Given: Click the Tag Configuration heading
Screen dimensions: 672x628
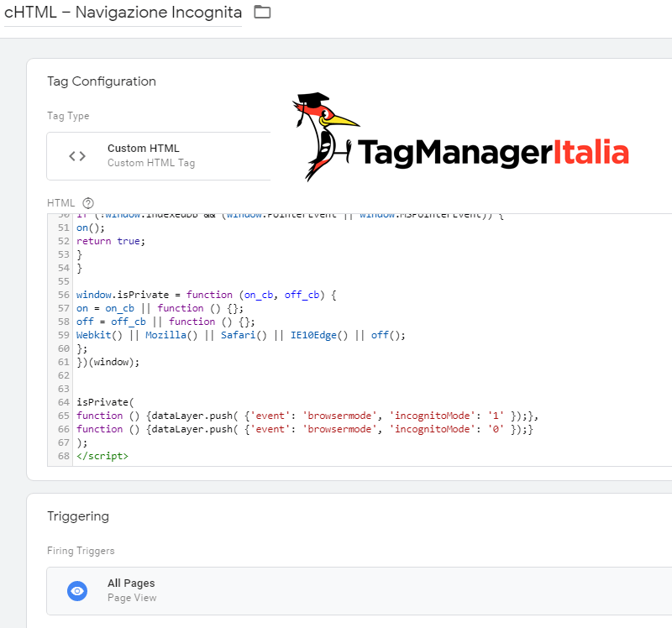Looking at the screenshot, I should click(102, 81).
